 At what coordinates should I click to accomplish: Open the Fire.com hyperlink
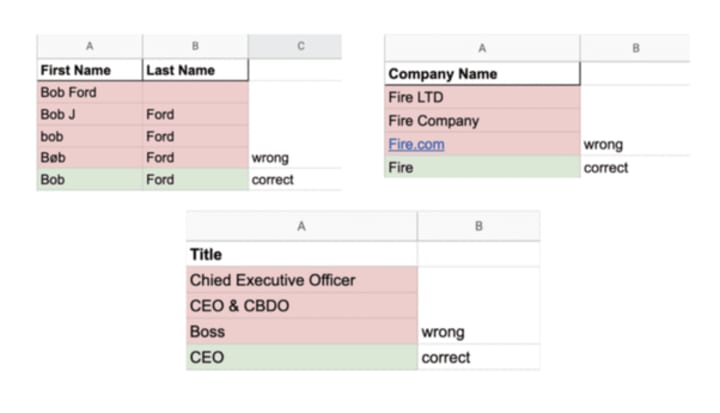[416, 145]
